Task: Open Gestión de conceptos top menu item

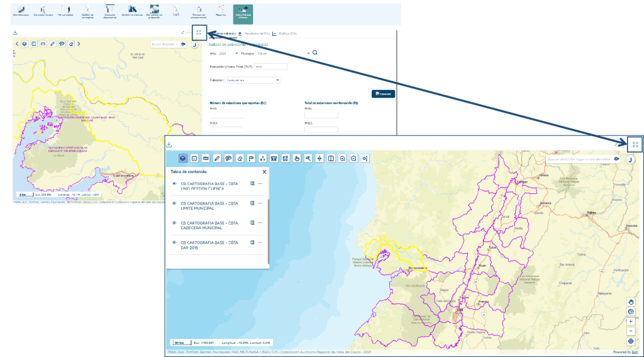Action: 87,13
